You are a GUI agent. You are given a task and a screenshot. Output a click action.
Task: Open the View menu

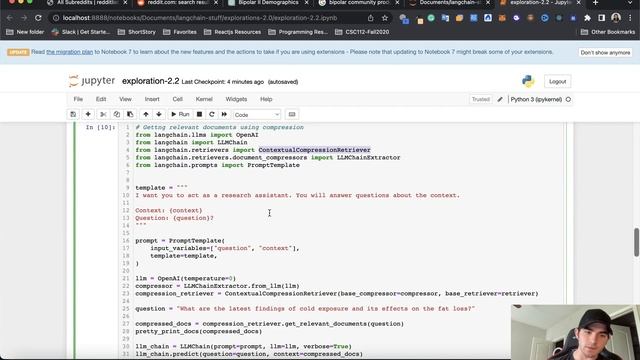[125, 99]
